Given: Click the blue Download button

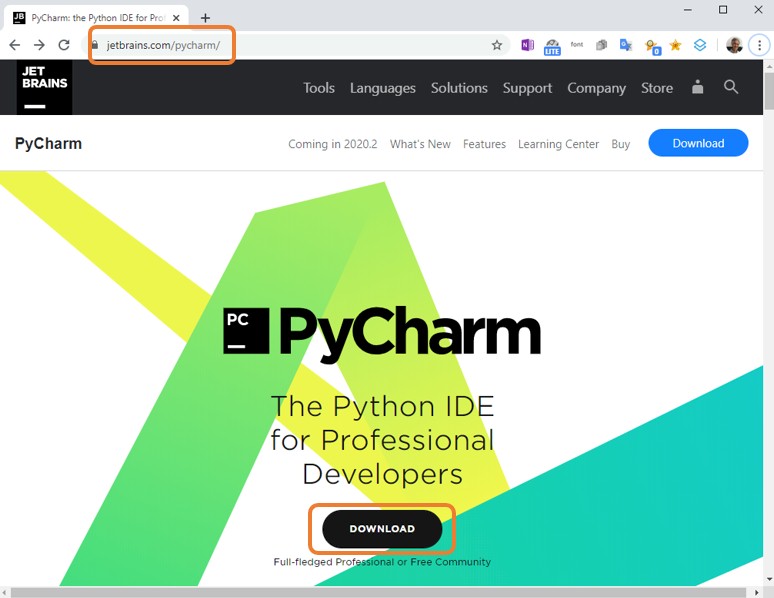Looking at the screenshot, I should (x=698, y=143).
